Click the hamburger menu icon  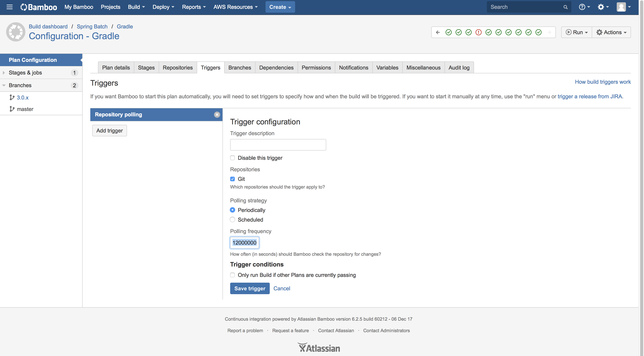point(9,7)
